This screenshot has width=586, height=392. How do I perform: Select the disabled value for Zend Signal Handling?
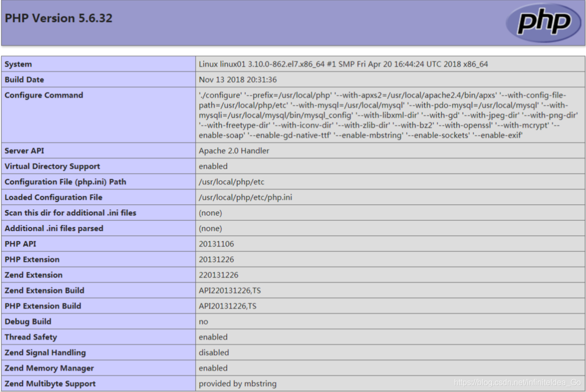[214, 353]
